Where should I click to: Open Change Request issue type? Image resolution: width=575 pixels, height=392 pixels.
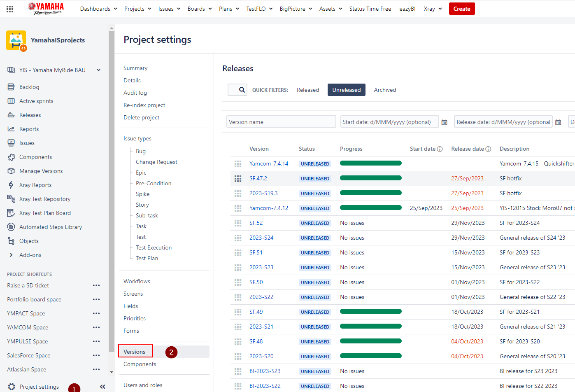[x=156, y=162]
